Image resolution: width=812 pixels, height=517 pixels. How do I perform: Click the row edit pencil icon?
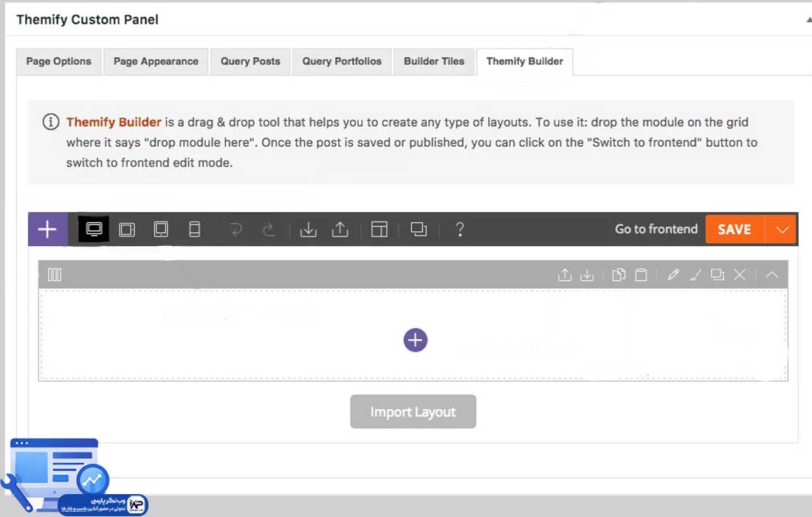pyautogui.click(x=672, y=275)
